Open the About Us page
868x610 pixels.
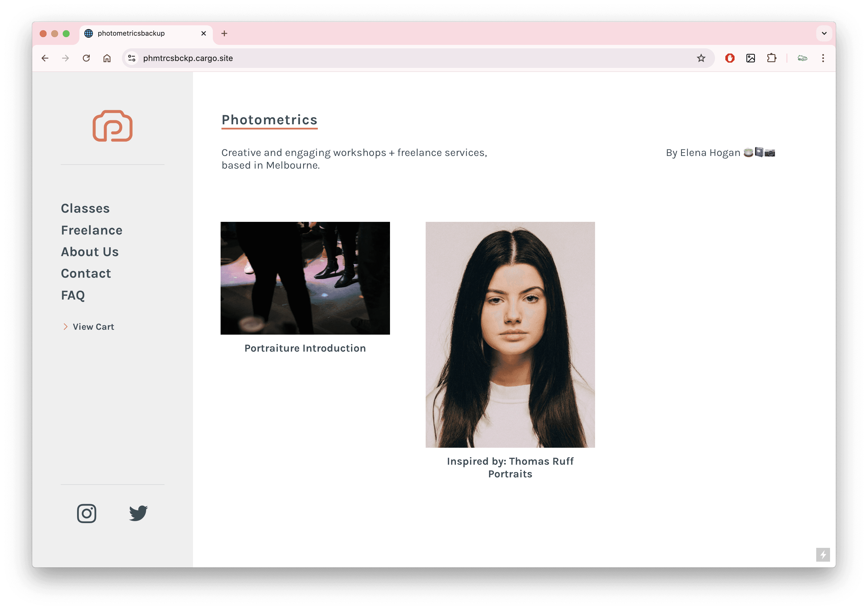[x=90, y=252]
